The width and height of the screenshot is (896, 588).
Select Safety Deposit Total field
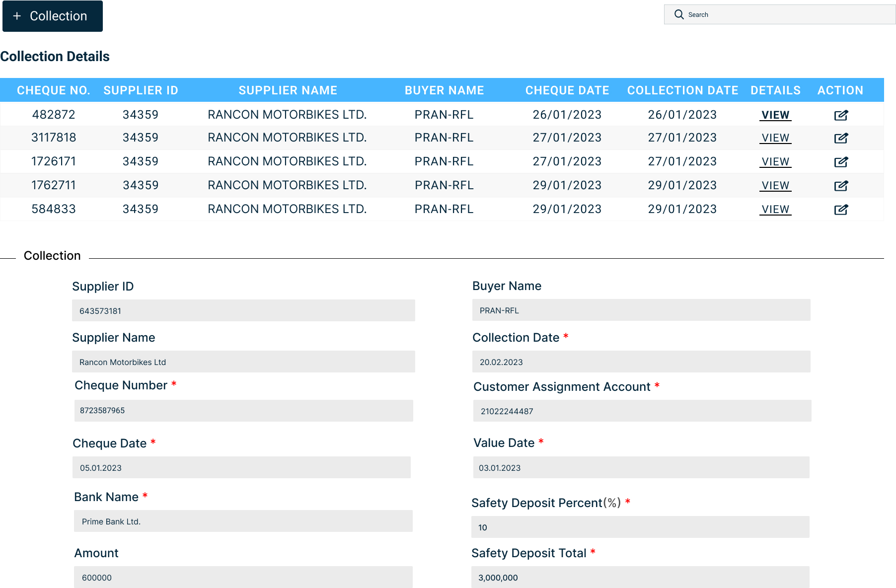pos(640,577)
